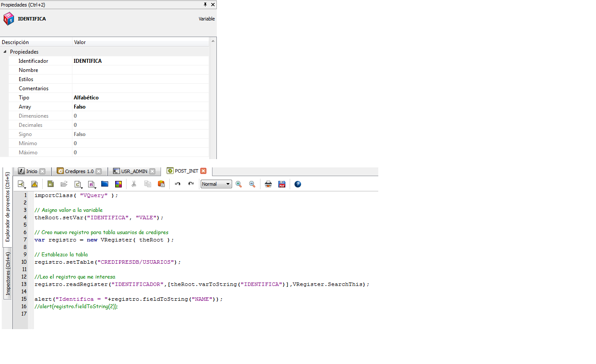Viewport: 596px width, 364px height.
Task: Click the '// Asigno valor a la variable' comment
Action: [69, 210]
